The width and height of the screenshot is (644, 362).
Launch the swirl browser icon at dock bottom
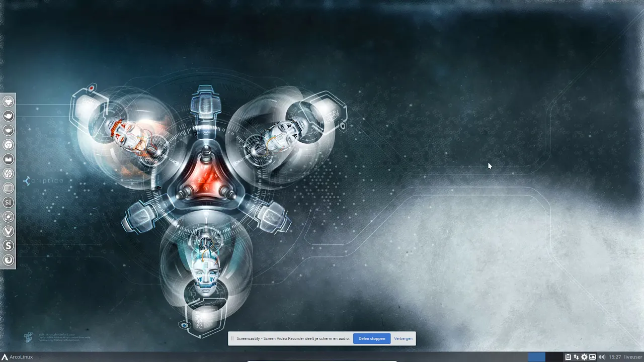[x=8, y=260]
